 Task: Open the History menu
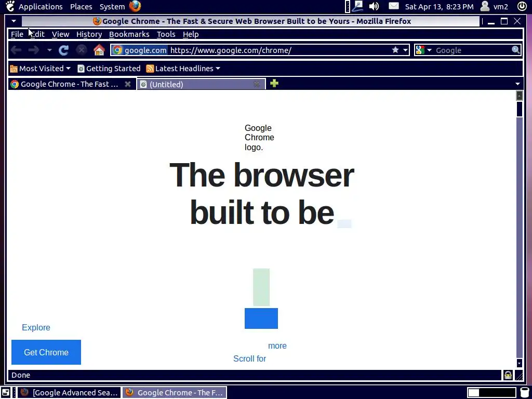[x=89, y=34]
